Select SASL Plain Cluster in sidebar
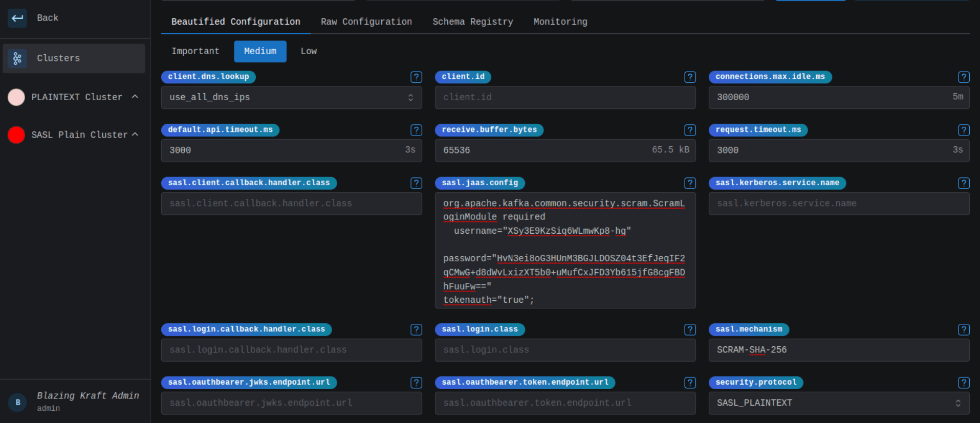 coord(79,135)
